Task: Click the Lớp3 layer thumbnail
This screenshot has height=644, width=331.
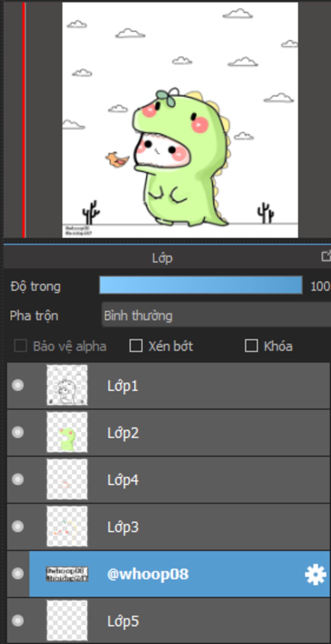Action: point(67,526)
